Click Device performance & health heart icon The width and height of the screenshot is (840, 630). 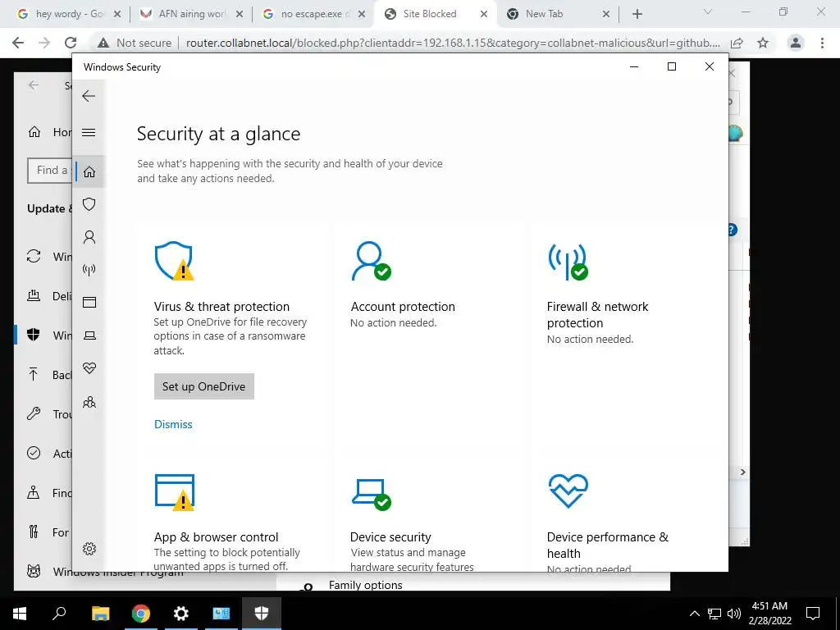coord(568,491)
